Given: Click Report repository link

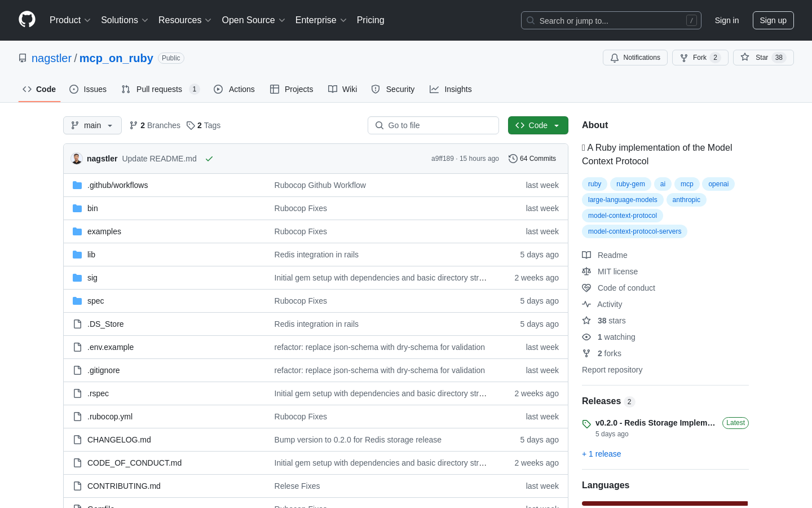Looking at the screenshot, I should coord(612,370).
